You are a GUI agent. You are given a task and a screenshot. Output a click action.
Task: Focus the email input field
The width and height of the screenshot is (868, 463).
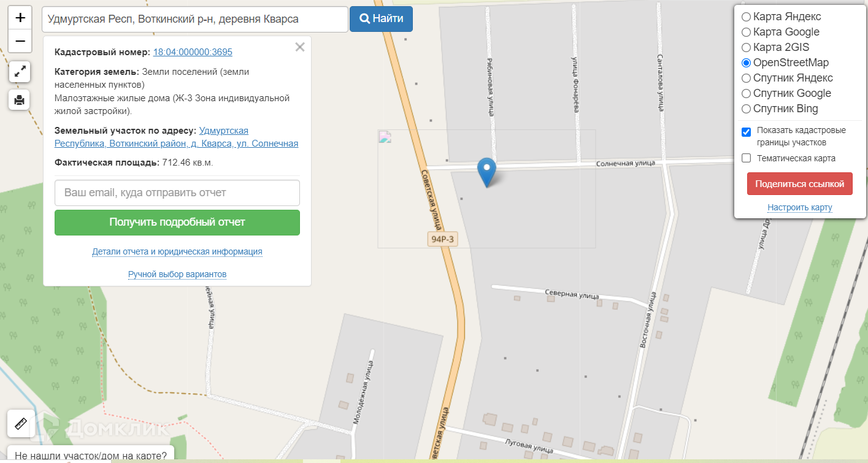click(177, 193)
